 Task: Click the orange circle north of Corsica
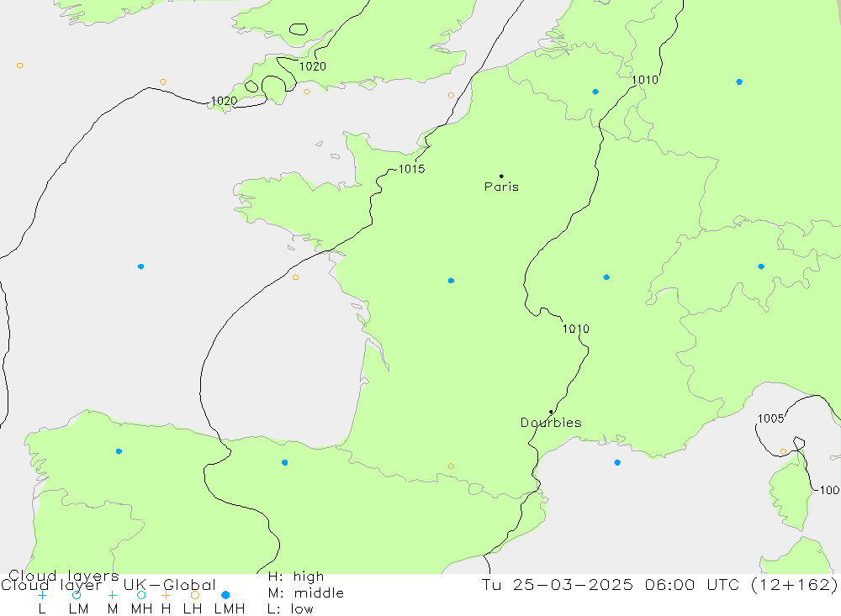pos(783,451)
